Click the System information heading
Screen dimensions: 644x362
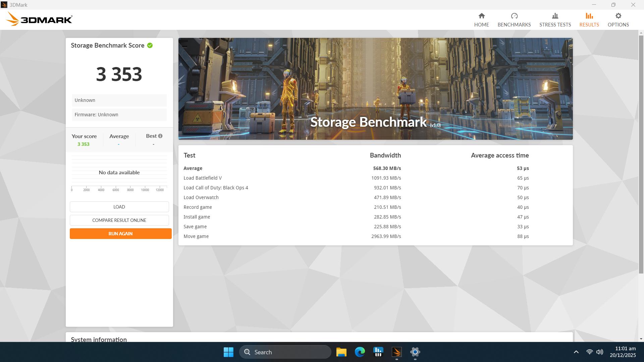point(99,339)
